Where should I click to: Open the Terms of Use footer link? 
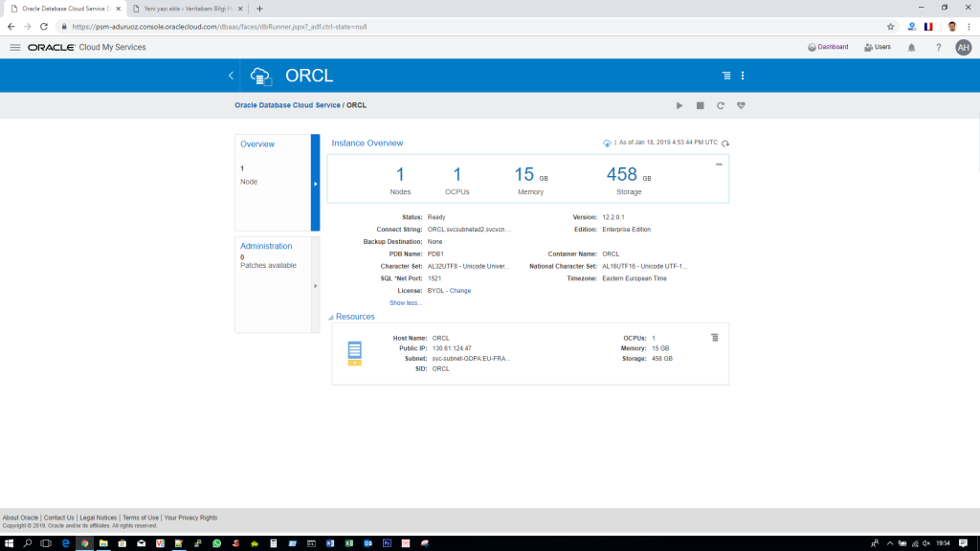pyautogui.click(x=141, y=518)
